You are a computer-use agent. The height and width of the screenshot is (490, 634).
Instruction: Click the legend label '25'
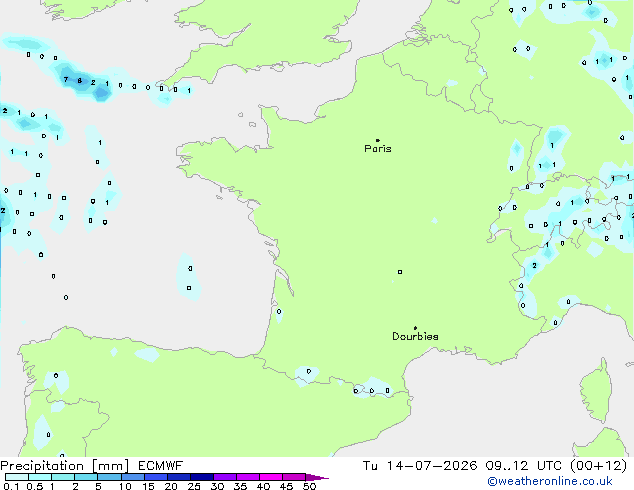click(x=194, y=486)
